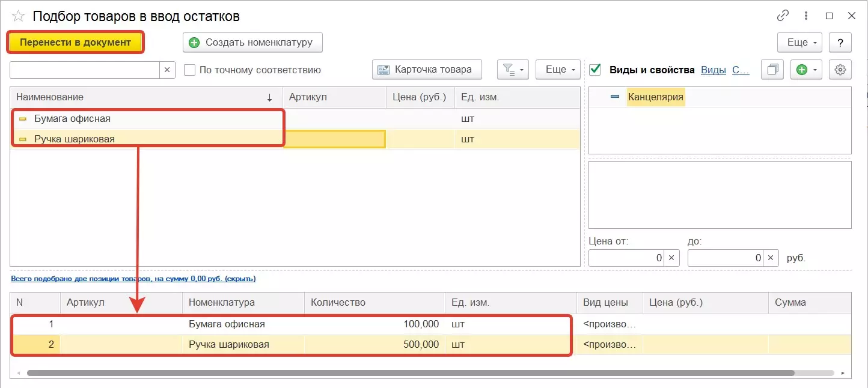The height and width of the screenshot is (388, 868).
Task: Open the top-right 'Еще' menu
Action: tap(800, 43)
